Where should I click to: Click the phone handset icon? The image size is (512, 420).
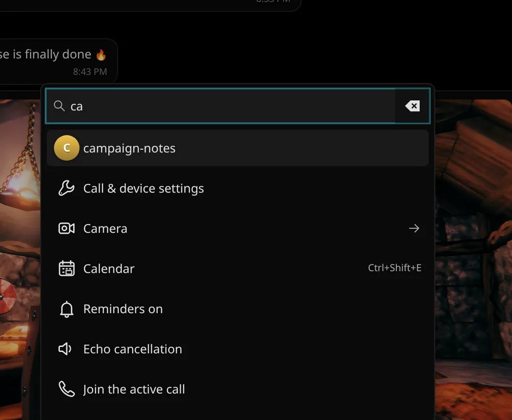point(67,389)
